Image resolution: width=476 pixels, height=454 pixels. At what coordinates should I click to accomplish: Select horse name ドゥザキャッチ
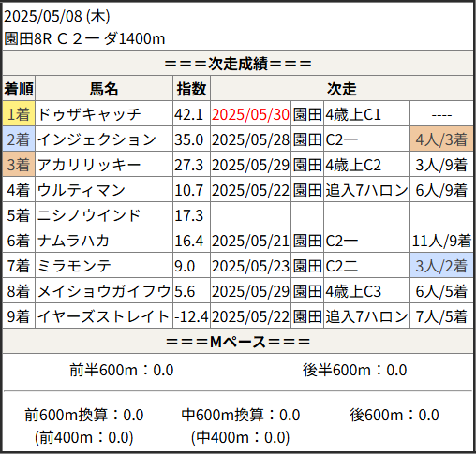89,114
